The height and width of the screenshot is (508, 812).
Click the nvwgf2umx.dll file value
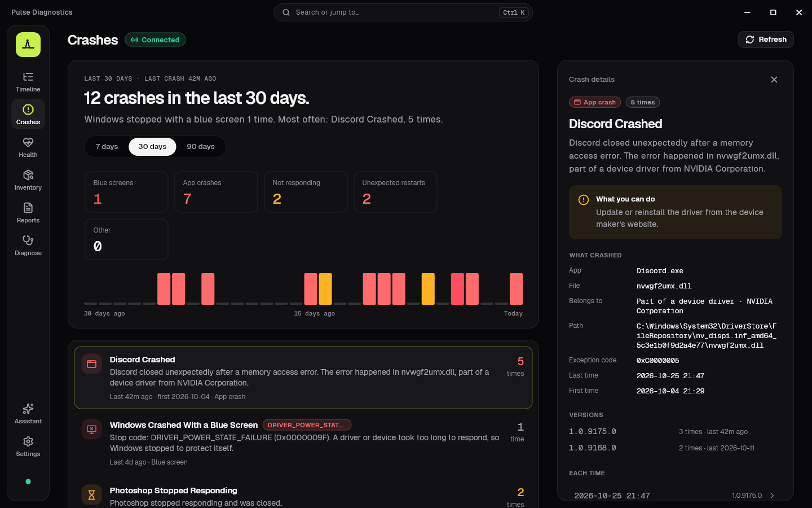point(664,286)
